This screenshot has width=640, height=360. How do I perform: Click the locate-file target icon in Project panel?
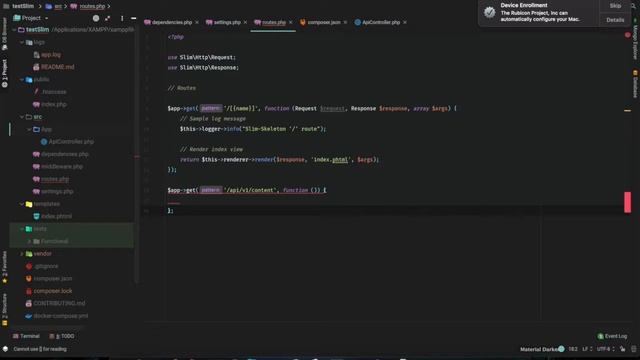(96, 18)
